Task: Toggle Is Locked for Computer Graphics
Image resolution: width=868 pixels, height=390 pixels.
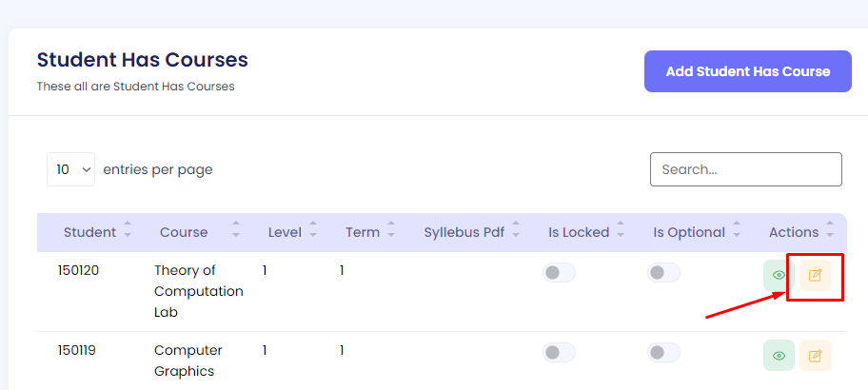Action: coord(560,353)
